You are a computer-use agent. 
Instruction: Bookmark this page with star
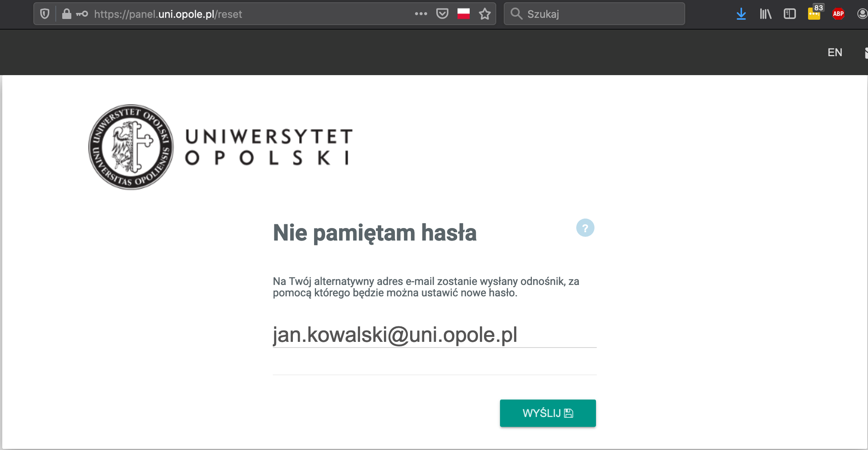[484, 14]
